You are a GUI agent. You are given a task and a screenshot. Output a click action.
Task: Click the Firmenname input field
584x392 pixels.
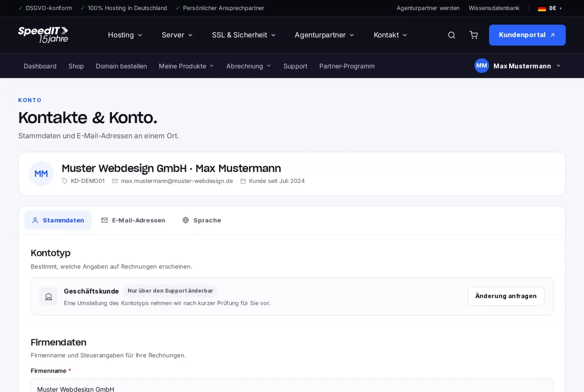(292, 385)
